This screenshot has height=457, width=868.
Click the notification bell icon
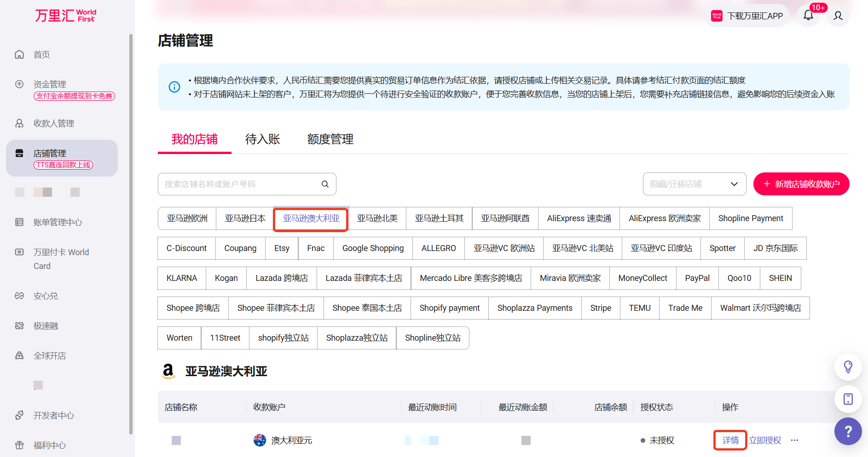[808, 16]
